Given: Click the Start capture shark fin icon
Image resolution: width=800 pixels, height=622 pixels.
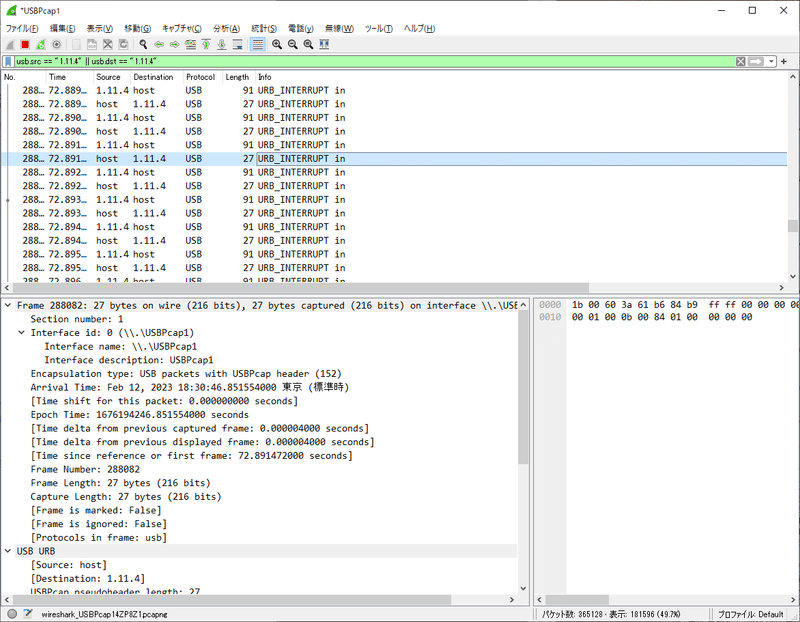Looking at the screenshot, I should (x=10, y=45).
